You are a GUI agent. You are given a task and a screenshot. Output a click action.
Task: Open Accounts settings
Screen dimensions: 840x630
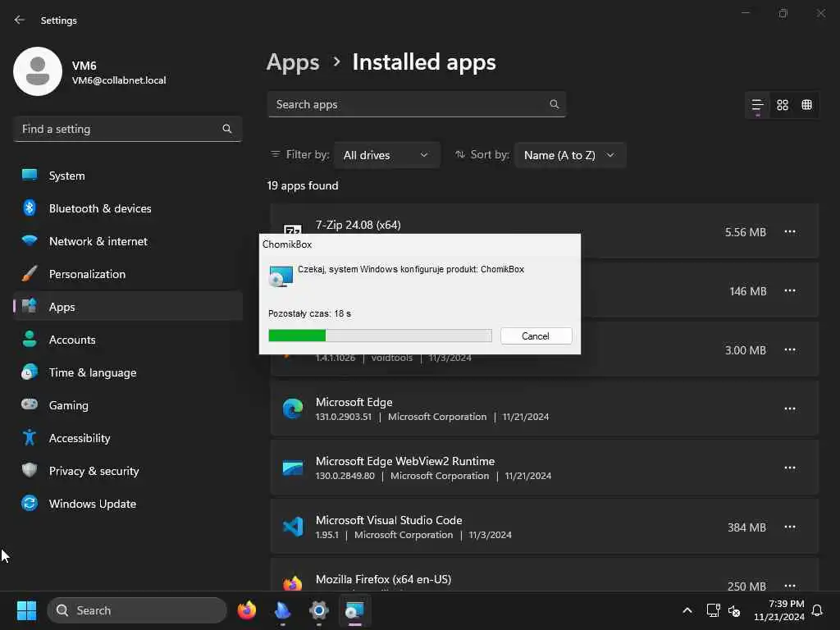(127, 340)
